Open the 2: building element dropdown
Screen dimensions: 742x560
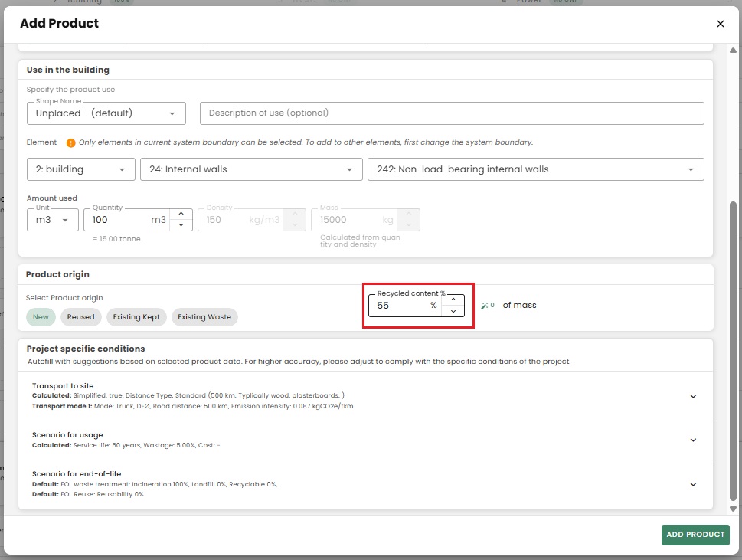pyautogui.click(x=80, y=169)
